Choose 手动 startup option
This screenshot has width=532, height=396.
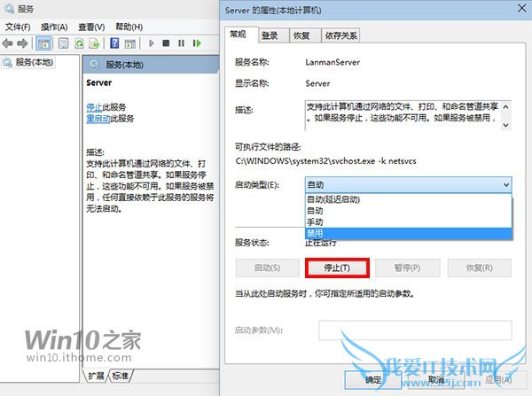pos(409,221)
